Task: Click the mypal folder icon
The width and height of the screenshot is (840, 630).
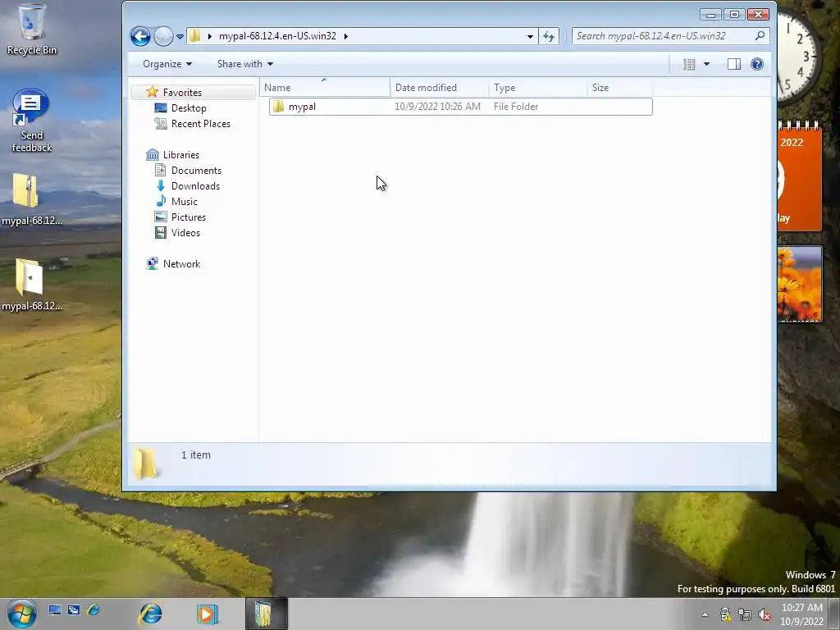Action: [x=278, y=106]
